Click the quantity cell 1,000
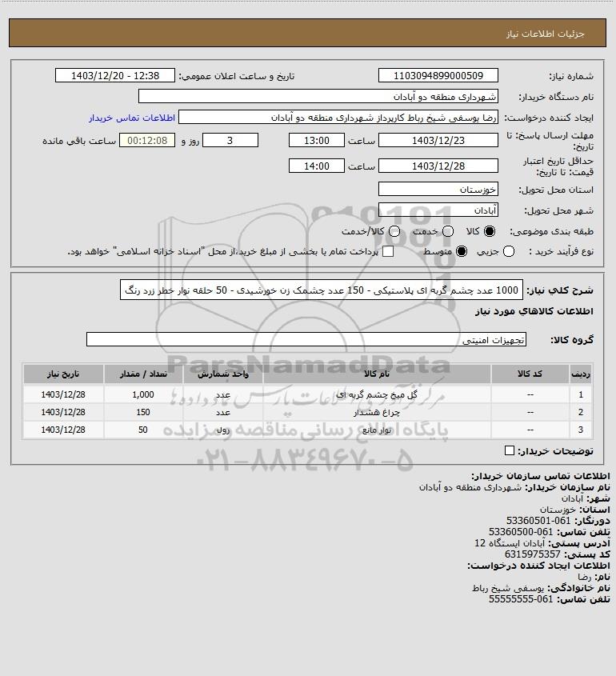This screenshot has height=676, width=616. coord(143,394)
